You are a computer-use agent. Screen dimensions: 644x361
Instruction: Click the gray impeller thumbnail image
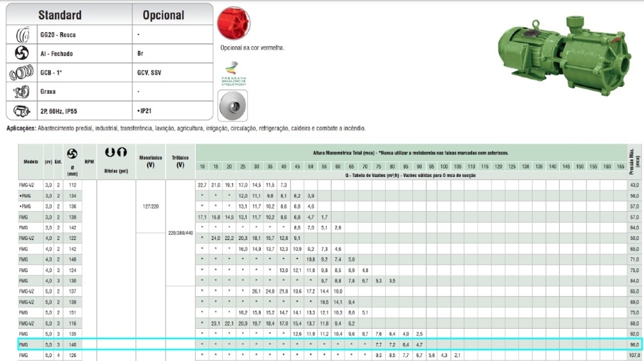[x=232, y=105]
